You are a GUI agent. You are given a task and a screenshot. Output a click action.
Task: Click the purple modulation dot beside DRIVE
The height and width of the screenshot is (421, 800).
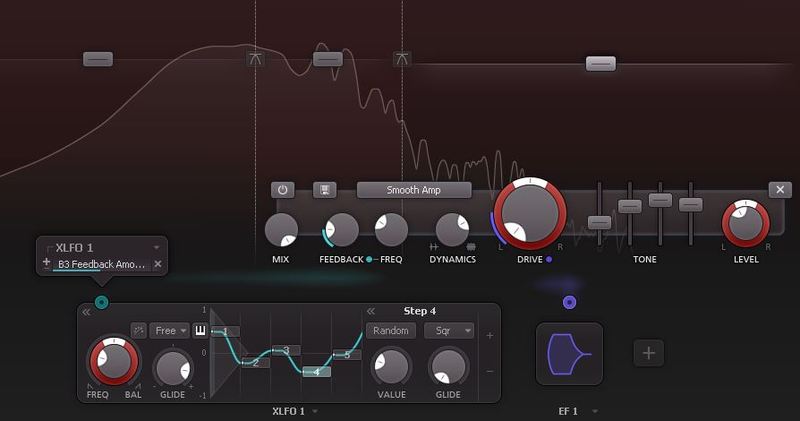(549, 259)
